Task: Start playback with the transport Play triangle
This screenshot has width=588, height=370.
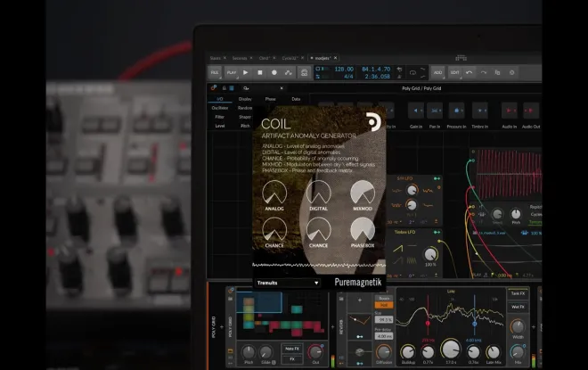Action: [246, 72]
